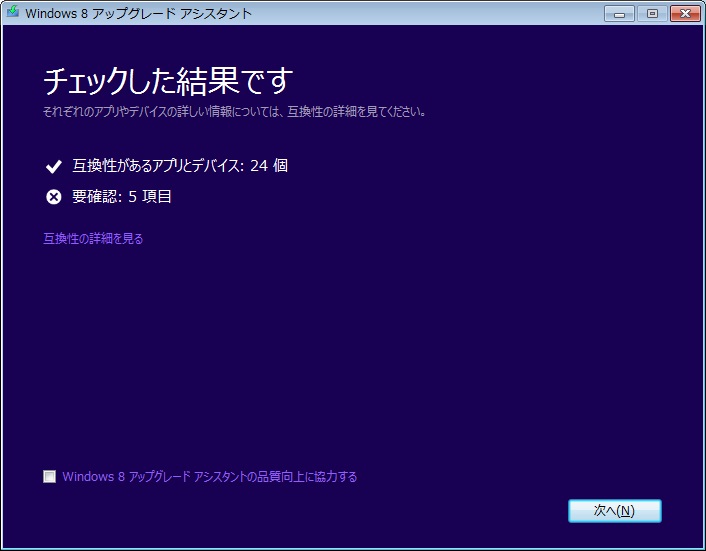
Task: Click the heading 'チェックした結果です'
Action: [x=168, y=81]
